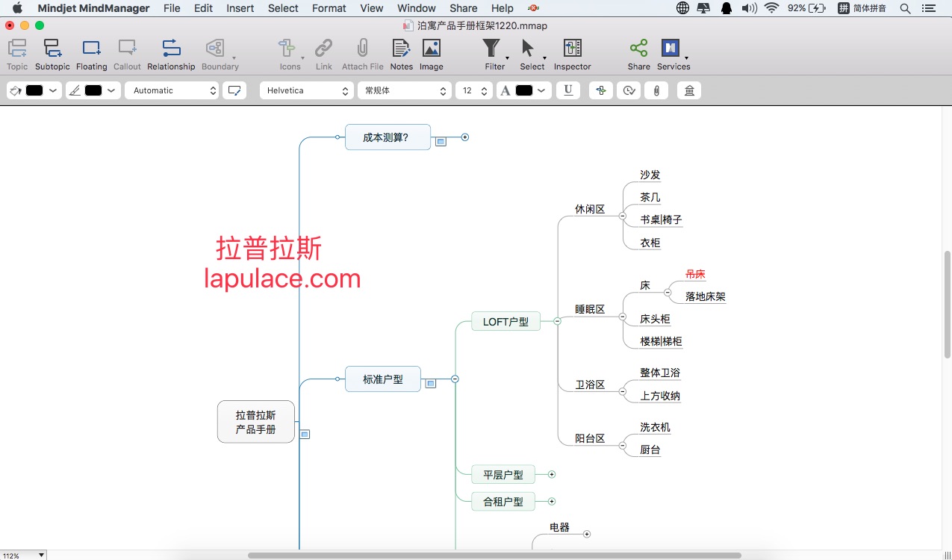Collapse the 卫浴区 branch
The width and height of the screenshot is (952, 560).
pyautogui.click(x=622, y=391)
